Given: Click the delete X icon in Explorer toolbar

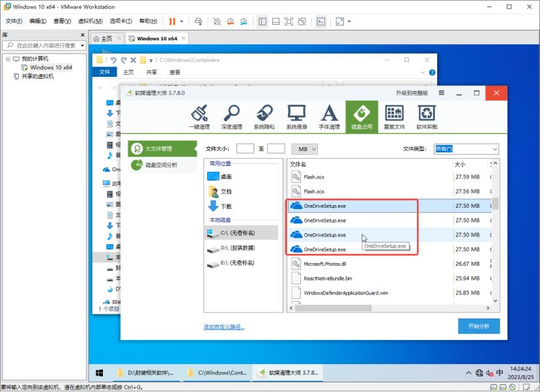Looking at the screenshot, I should 134,60.
